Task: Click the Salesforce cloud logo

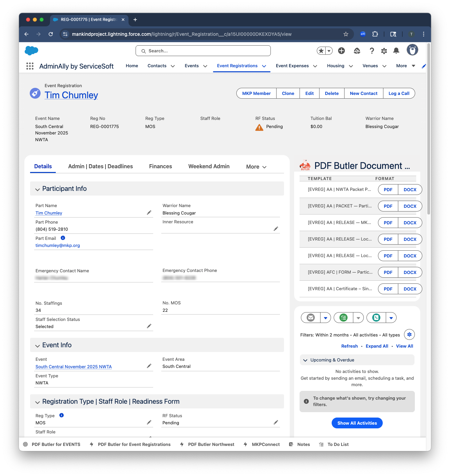Action: coord(31,51)
